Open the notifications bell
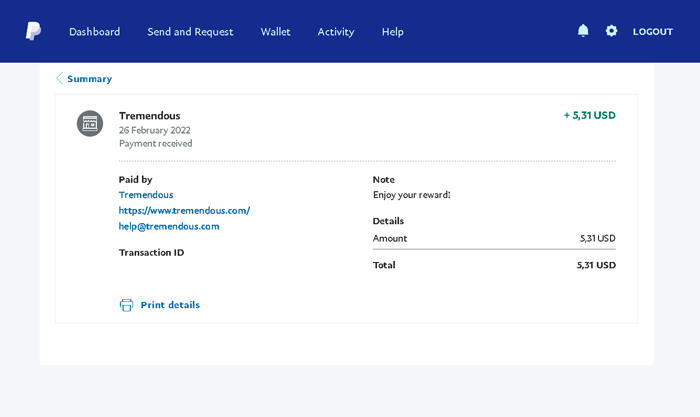This screenshot has width=700, height=417. pyautogui.click(x=583, y=31)
